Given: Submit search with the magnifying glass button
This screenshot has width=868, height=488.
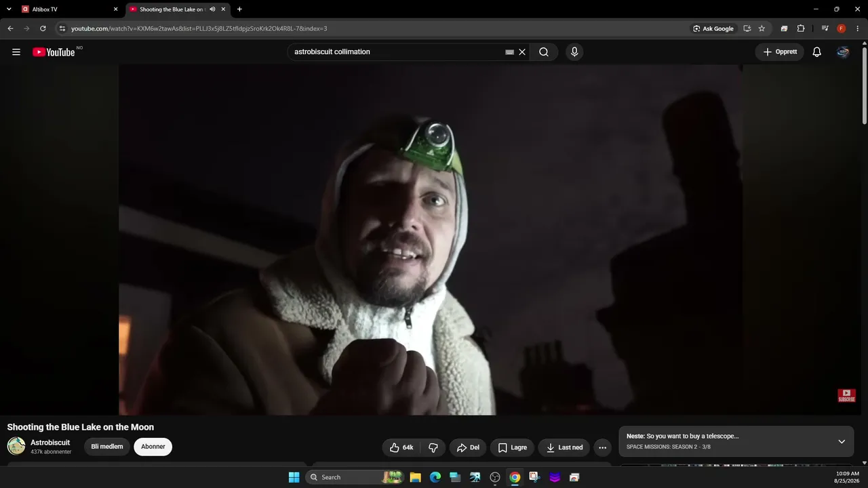Looking at the screenshot, I should (544, 52).
